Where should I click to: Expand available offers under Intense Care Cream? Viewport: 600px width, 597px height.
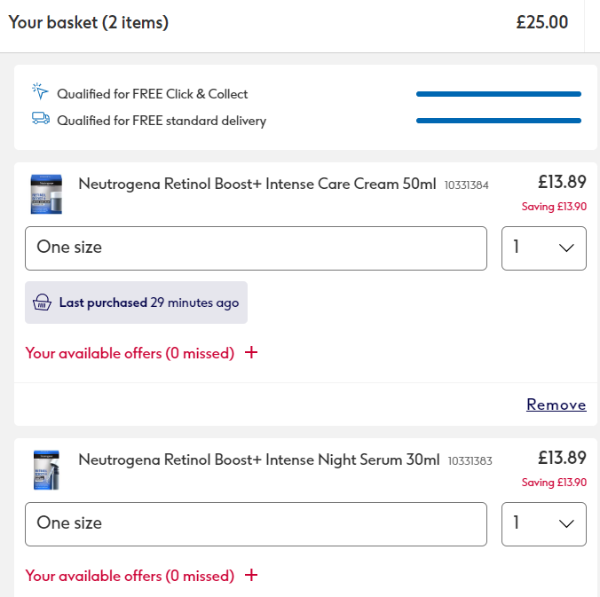click(x=130, y=353)
